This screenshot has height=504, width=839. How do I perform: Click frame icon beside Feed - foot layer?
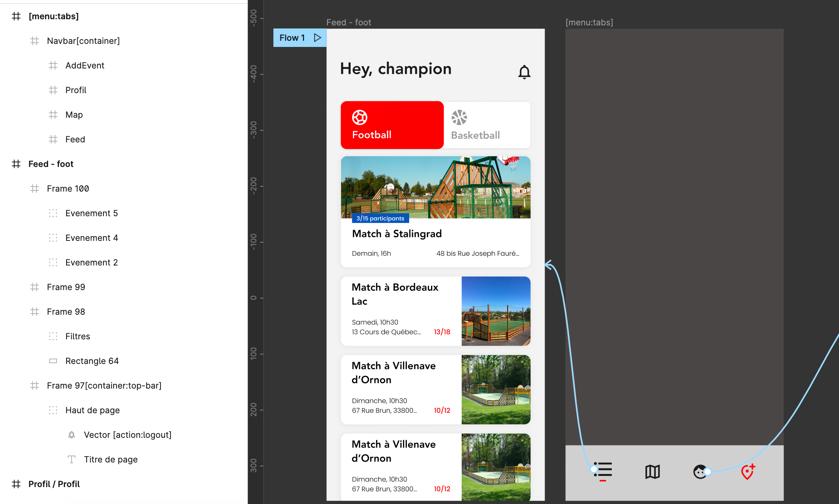tap(16, 164)
